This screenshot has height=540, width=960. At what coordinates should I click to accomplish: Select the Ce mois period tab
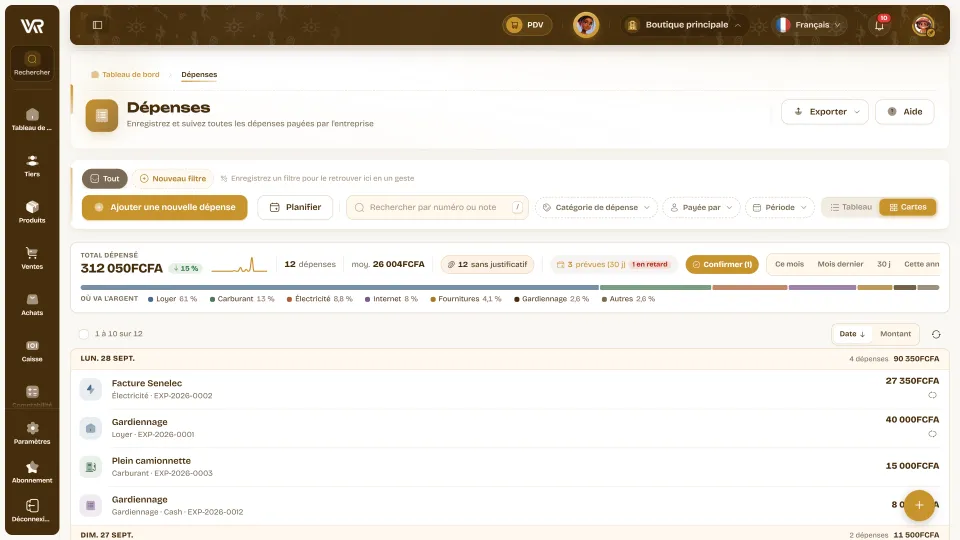(x=789, y=264)
